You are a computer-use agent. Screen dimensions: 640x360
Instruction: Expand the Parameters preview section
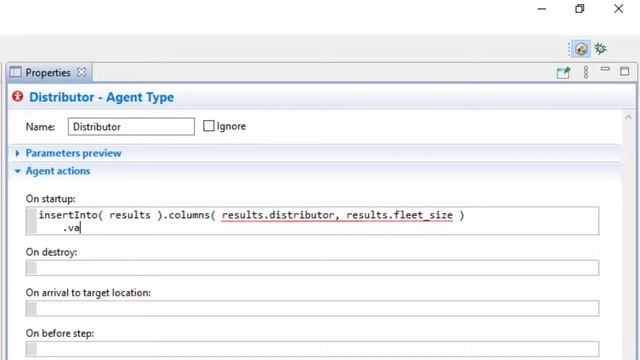(x=18, y=153)
